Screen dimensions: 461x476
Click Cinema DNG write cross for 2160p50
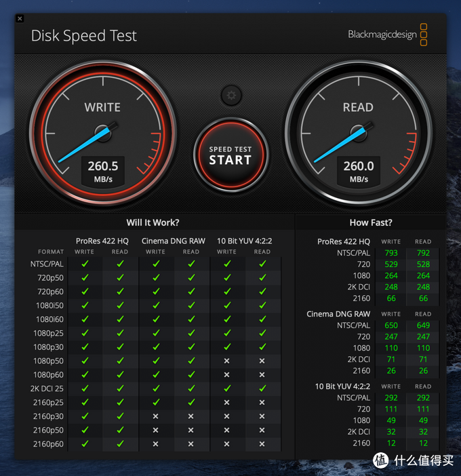pyautogui.click(x=156, y=430)
